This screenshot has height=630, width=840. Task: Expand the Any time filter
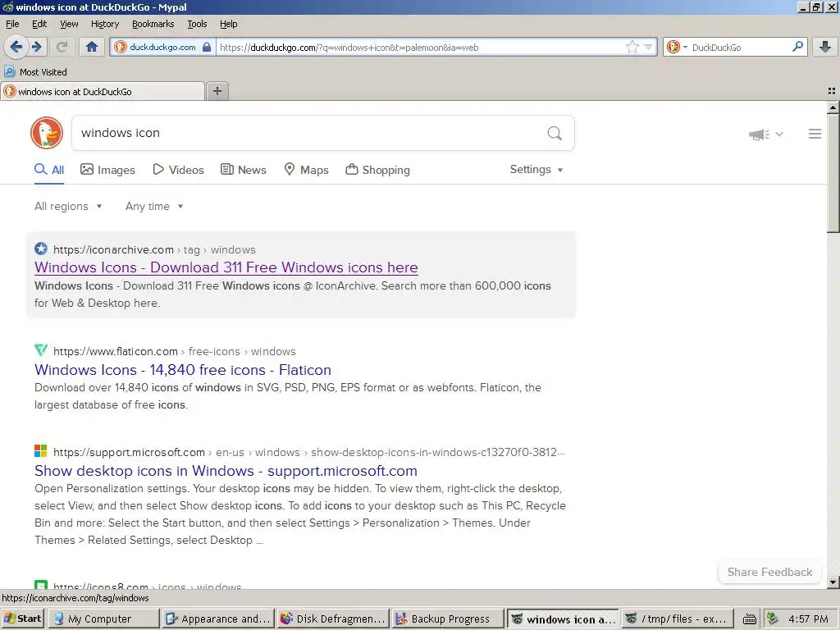[x=154, y=206]
